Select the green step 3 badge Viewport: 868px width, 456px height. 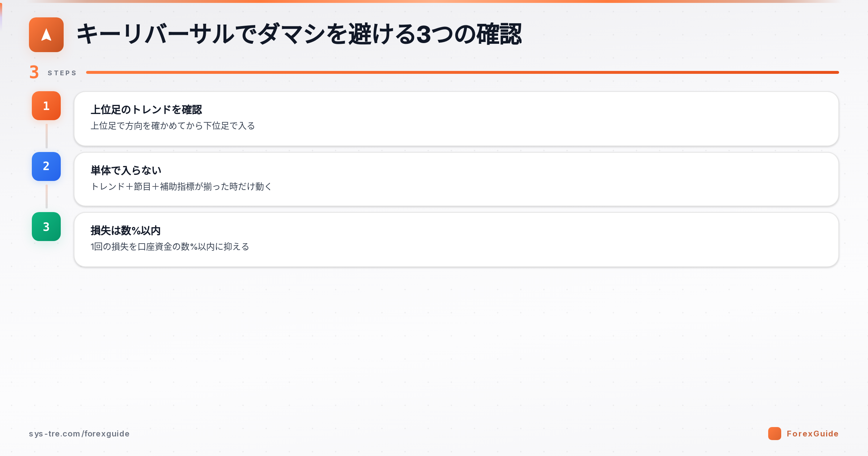[x=46, y=227]
